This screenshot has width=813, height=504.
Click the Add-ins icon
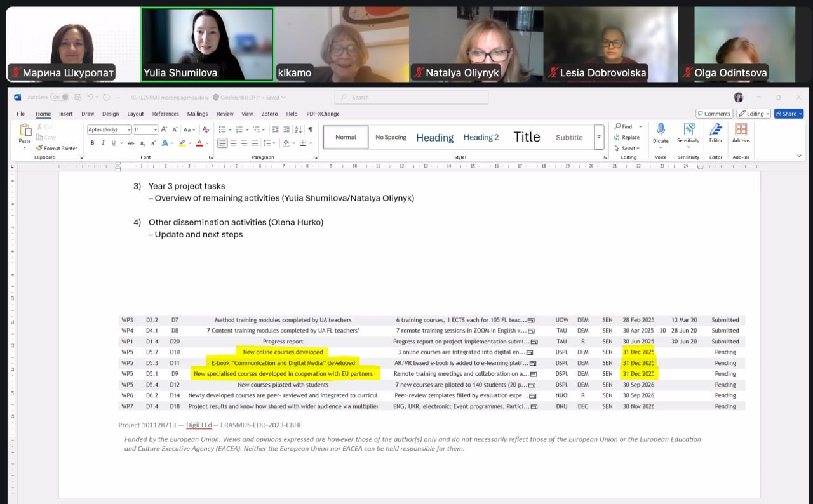click(x=741, y=133)
